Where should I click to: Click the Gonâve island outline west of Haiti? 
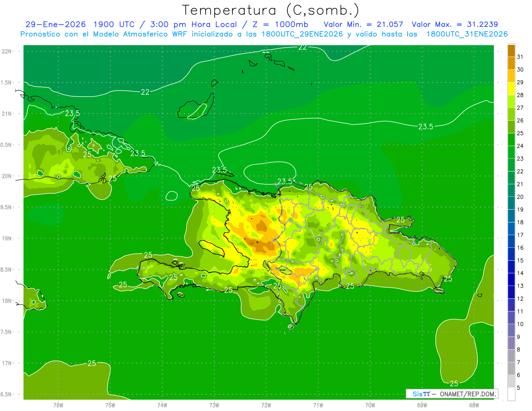click(212, 248)
